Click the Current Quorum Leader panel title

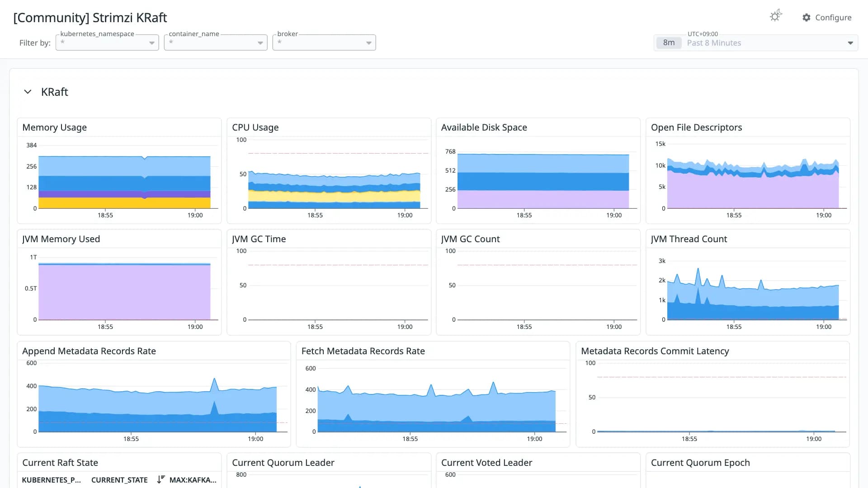[x=283, y=463]
